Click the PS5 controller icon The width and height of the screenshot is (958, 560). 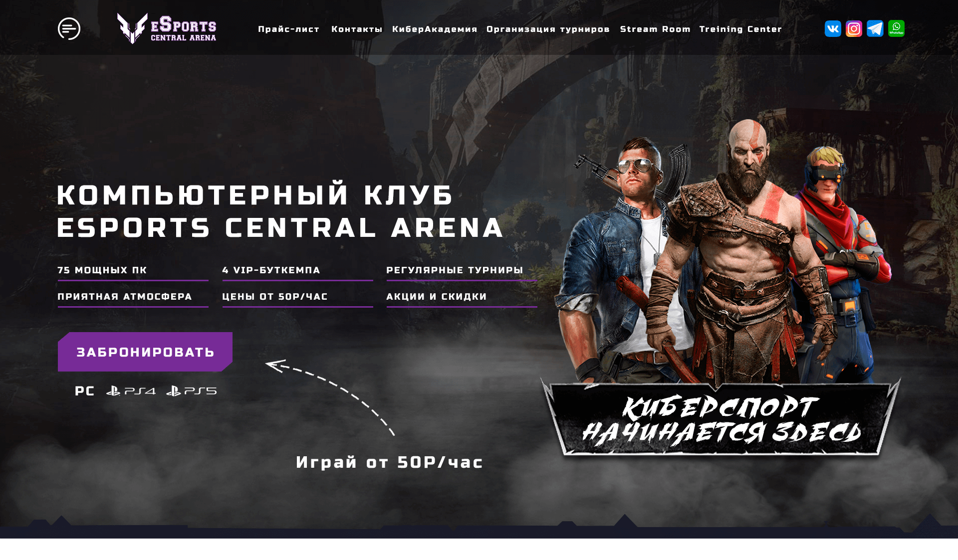pos(175,390)
